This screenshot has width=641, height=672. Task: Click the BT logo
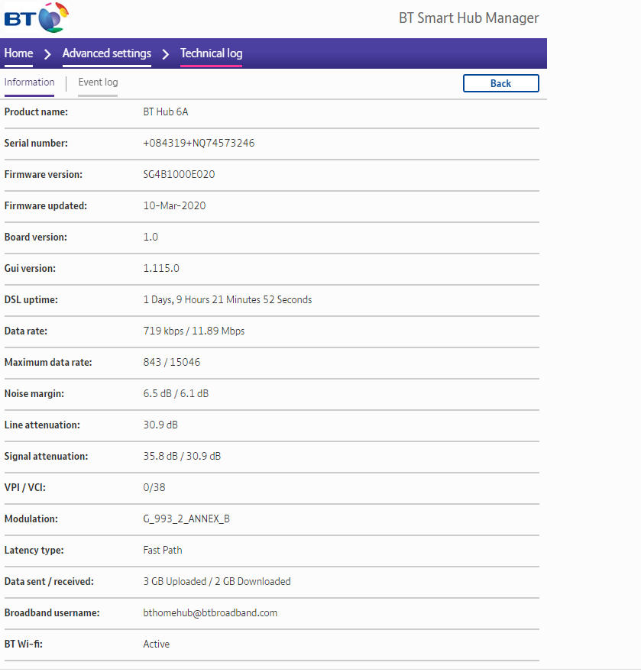click(36, 17)
